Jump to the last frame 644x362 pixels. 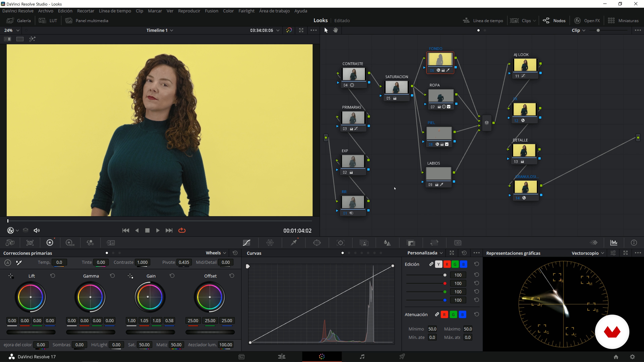pos(169,230)
